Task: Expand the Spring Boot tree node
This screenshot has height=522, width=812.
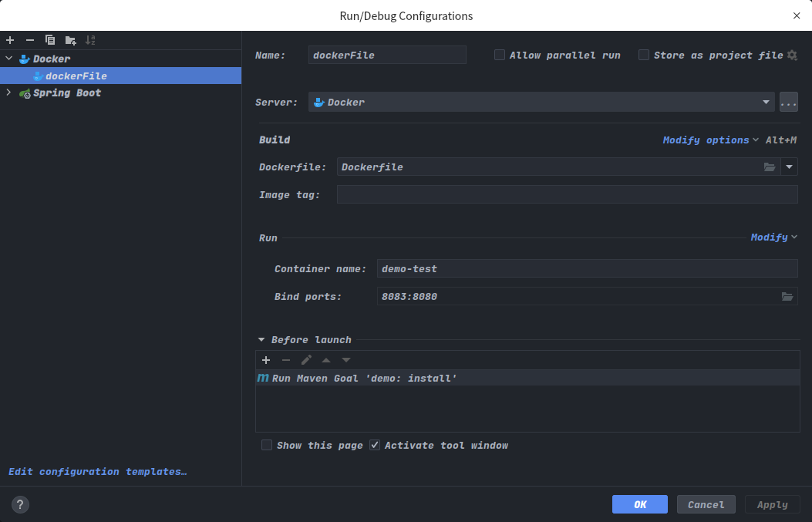Action: pos(8,93)
